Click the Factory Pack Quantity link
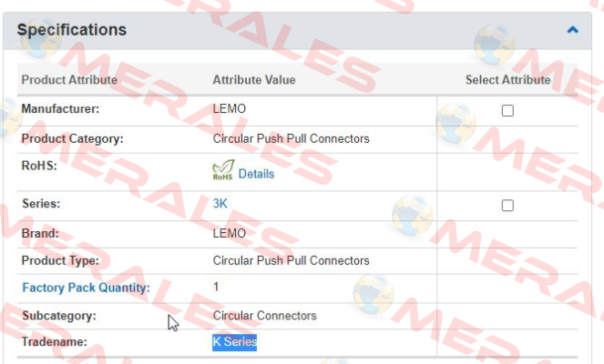This screenshot has width=604, height=364. pyautogui.click(x=86, y=288)
